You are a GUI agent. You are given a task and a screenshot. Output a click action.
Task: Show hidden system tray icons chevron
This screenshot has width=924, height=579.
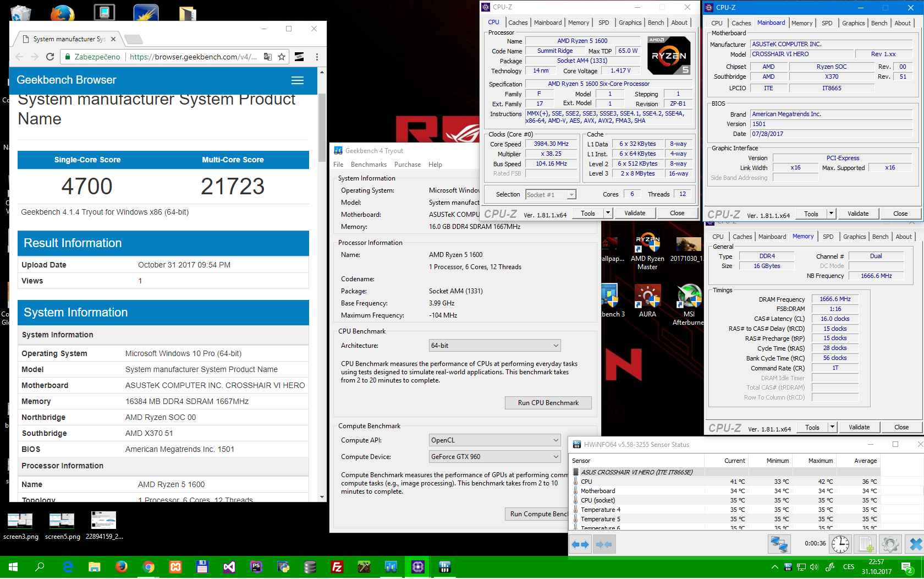point(775,567)
